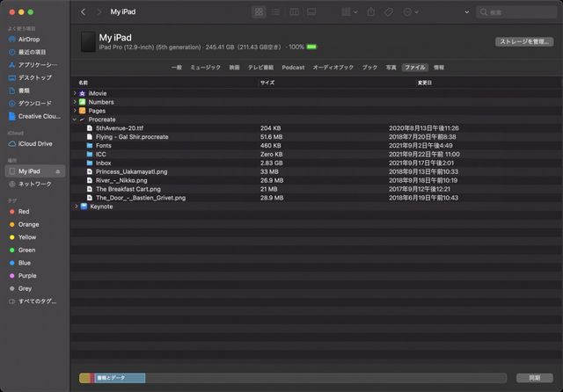Open Applications in the sidebar
The height and width of the screenshot is (392, 563).
(x=37, y=65)
